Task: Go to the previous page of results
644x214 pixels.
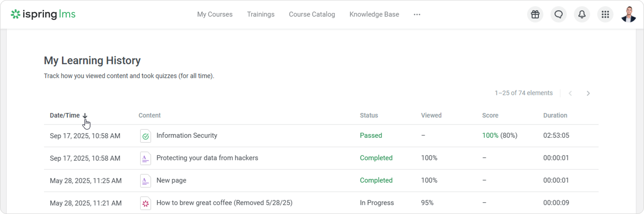Action: coord(570,93)
